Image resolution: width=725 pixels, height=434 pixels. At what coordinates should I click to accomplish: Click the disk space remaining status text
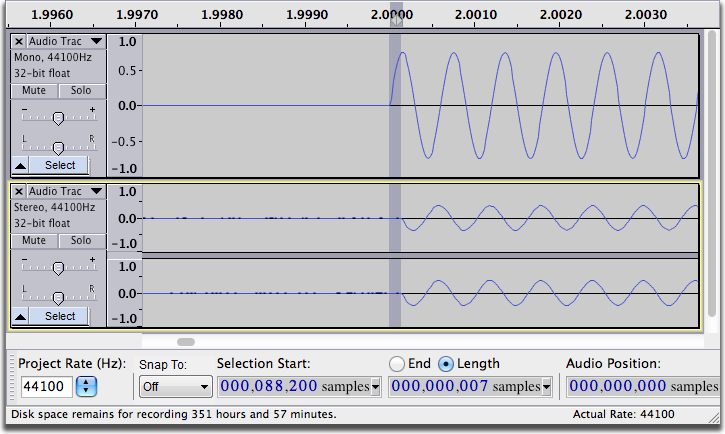(174, 414)
